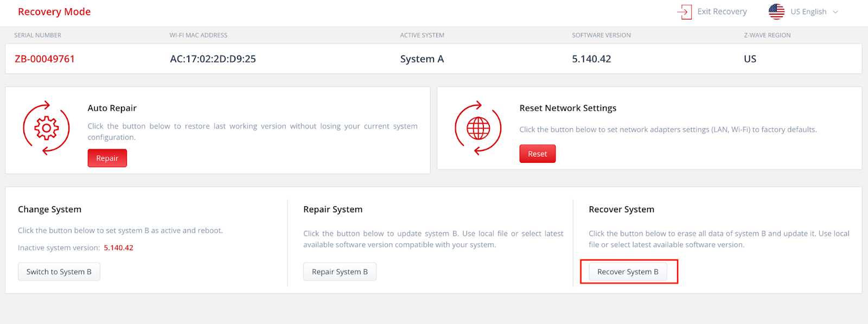Screen dimensions: 868x324
Task: Click the SOFTWARE VERSION column label
Action: (x=601, y=35)
